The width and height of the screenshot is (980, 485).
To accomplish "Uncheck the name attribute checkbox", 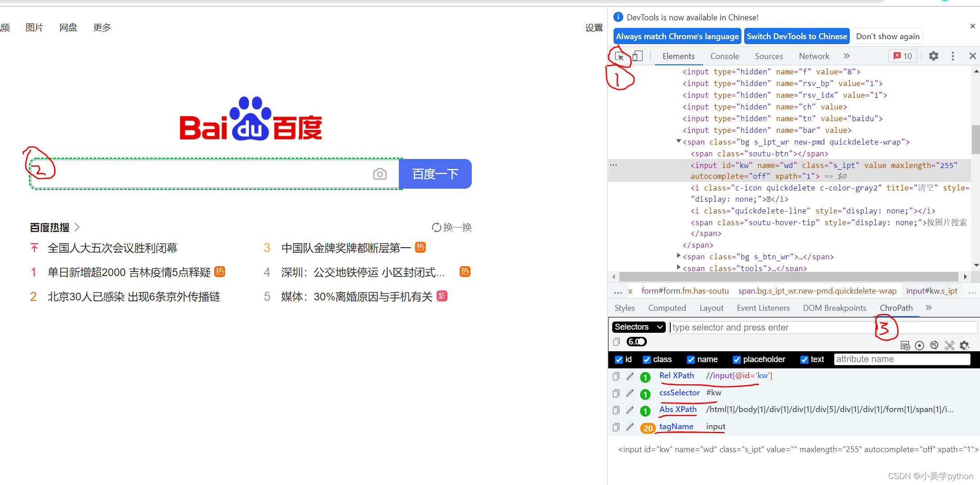I will [691, 359].
